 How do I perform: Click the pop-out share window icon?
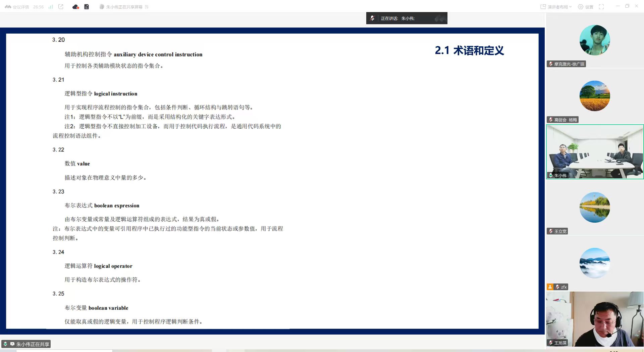point(61,7)
